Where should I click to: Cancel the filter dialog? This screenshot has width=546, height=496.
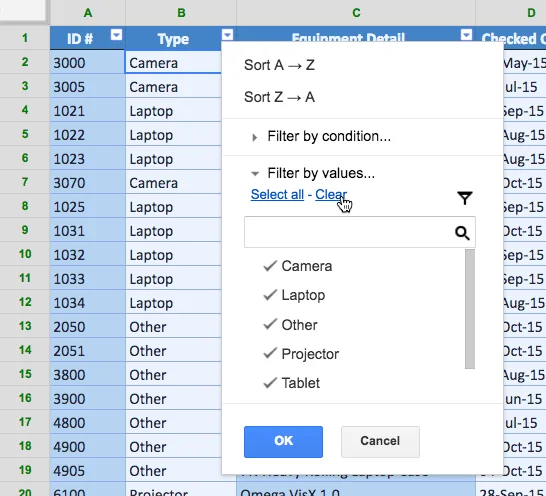pyautogui.click(x=380, y=442)
